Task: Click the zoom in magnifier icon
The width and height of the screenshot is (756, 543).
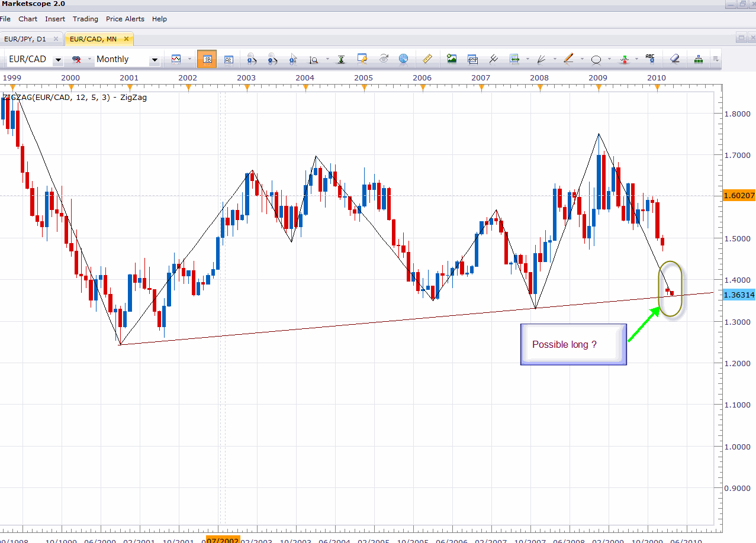Action: point(252,59)
